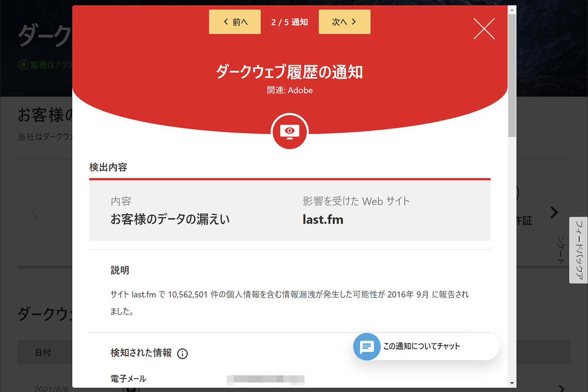Select the 2 / 5 通知 counter text
The width and height of the screenshot is (588, 392).
point(289,22)
